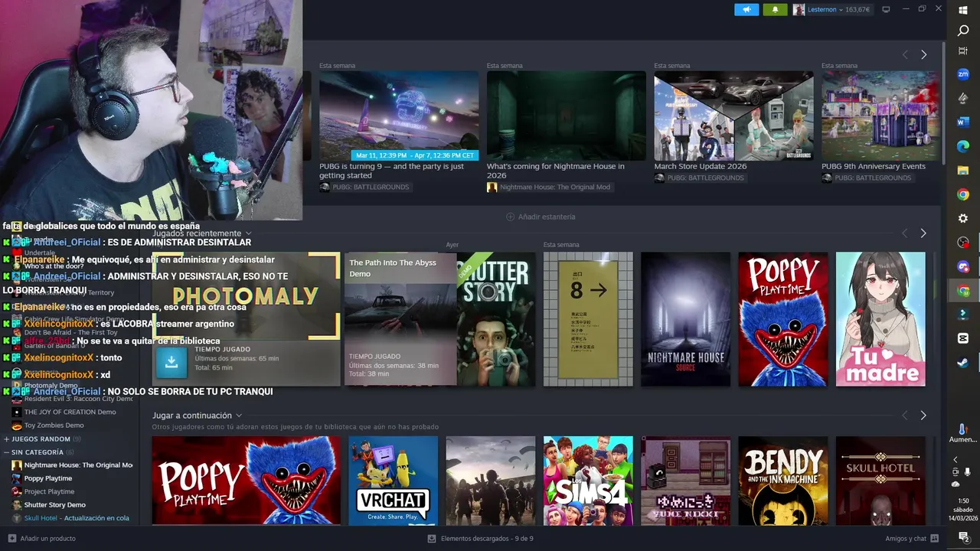Open Windows Start button in taskbar
Viewport: 980px width, 551px height.
coord(963,10)
